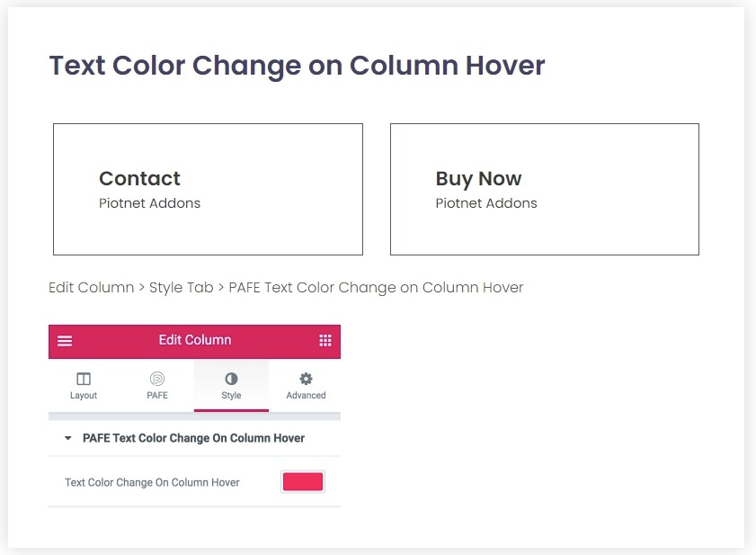756x555 pixels.
Task: Click the Advanced gear icon
Action: click(x=306, y=378)
